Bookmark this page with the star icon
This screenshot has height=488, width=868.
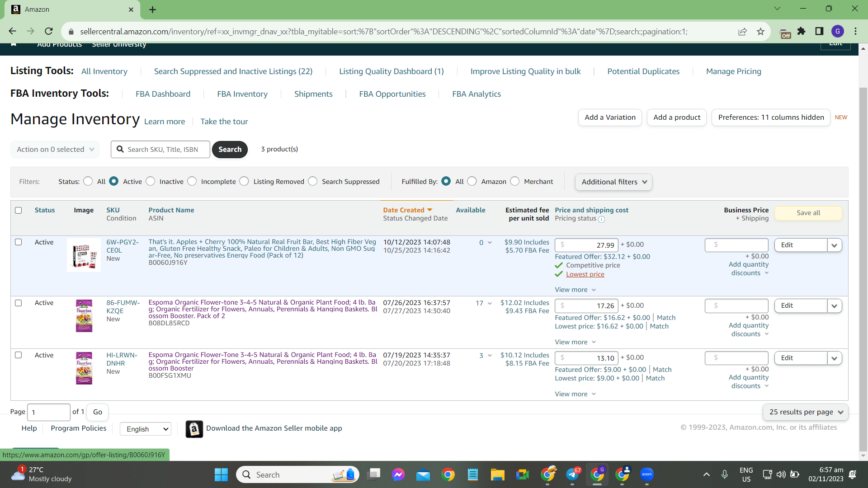(x=760, y=31)
